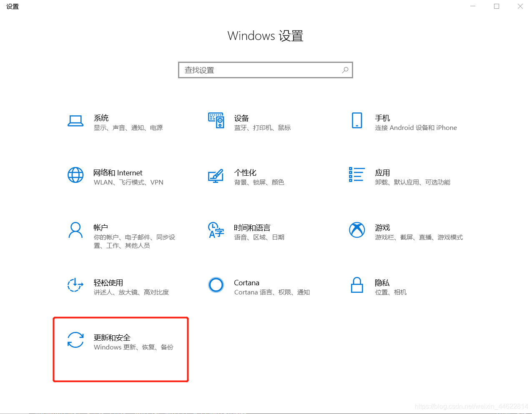Open the 设备 keyboard and speaker icon
This screenshot has width=532, height=414.
[x=216, y=120]
